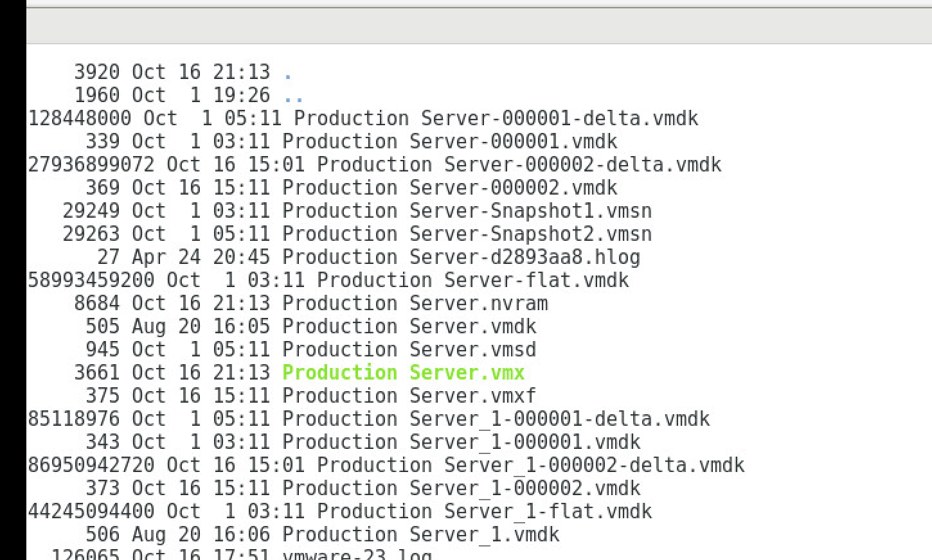Click Production Server-flat.vmdk filename
The height and width of the screenshot is (560, 932).
[x=472, y=280]
